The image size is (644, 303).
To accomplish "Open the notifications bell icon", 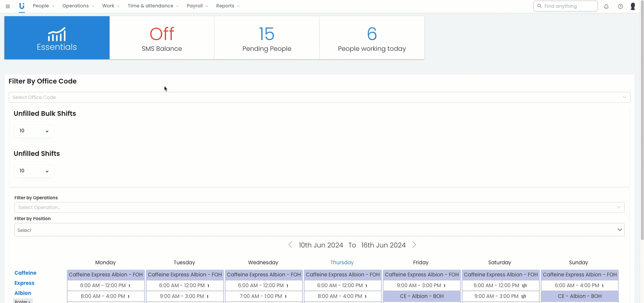I will [x=606, y=6].
